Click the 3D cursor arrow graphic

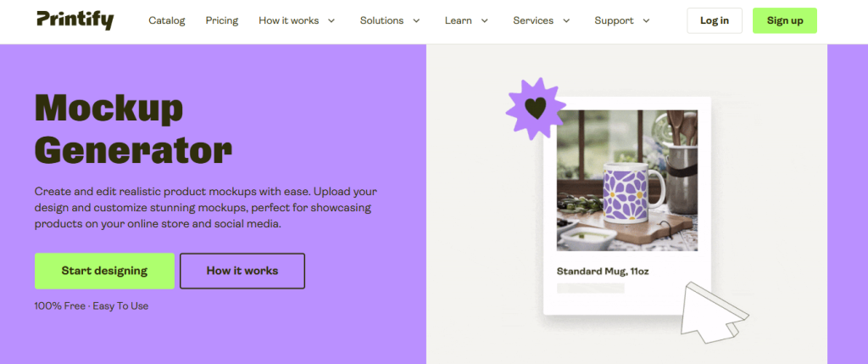point(714,316)
